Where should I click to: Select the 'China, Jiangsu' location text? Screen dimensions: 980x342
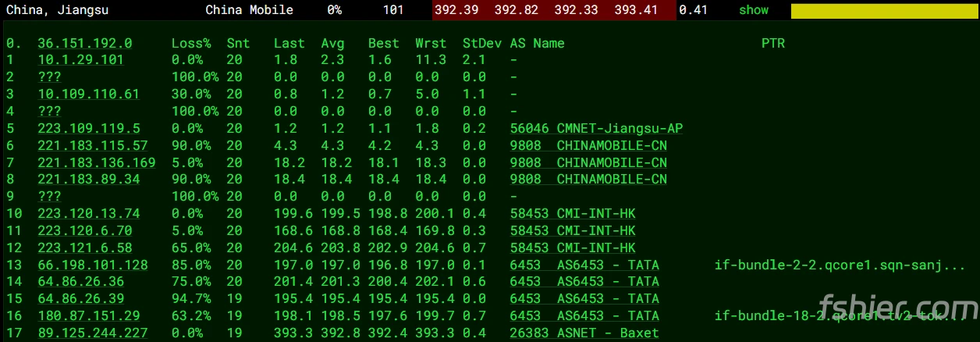57,10
